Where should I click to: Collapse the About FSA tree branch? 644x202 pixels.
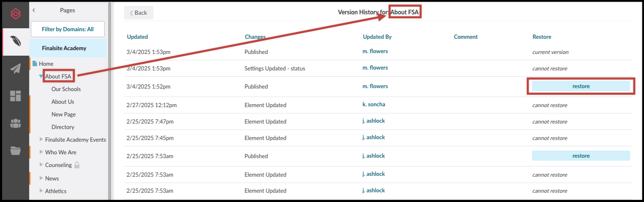coord(41,76)
